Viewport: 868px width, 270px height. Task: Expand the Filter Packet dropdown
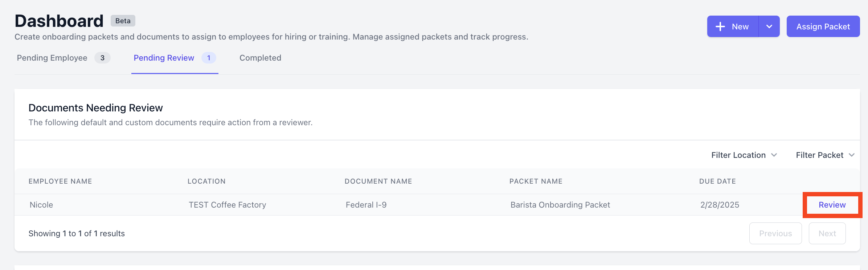(825, 155)
